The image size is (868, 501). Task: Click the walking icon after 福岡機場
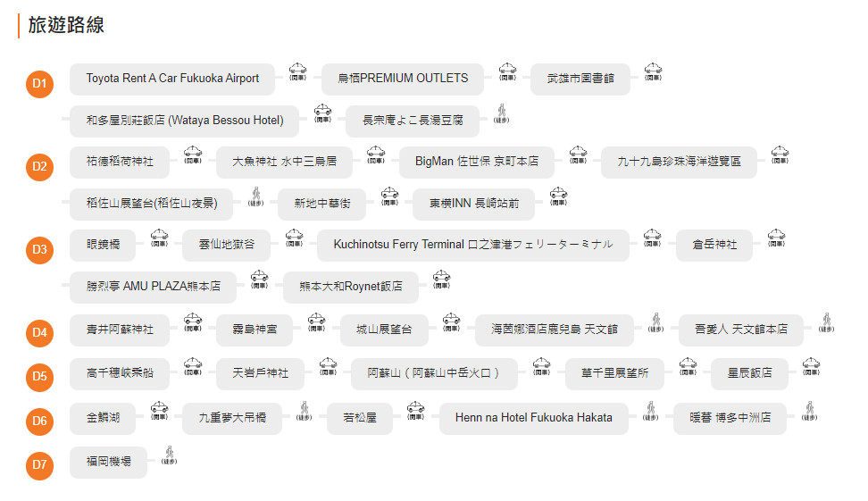[x=169, y=456]
